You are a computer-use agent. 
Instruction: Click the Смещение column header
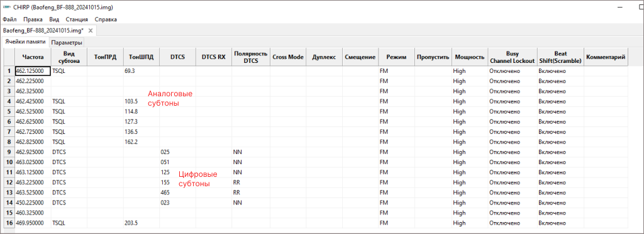coord(360,57)
